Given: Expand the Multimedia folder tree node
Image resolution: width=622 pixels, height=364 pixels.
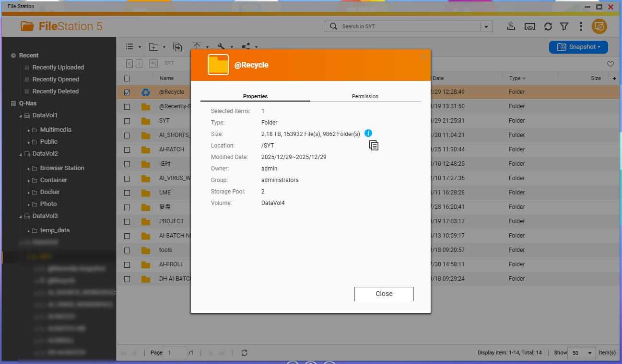Looking at the screenshot, I should [x=28, y=130].
